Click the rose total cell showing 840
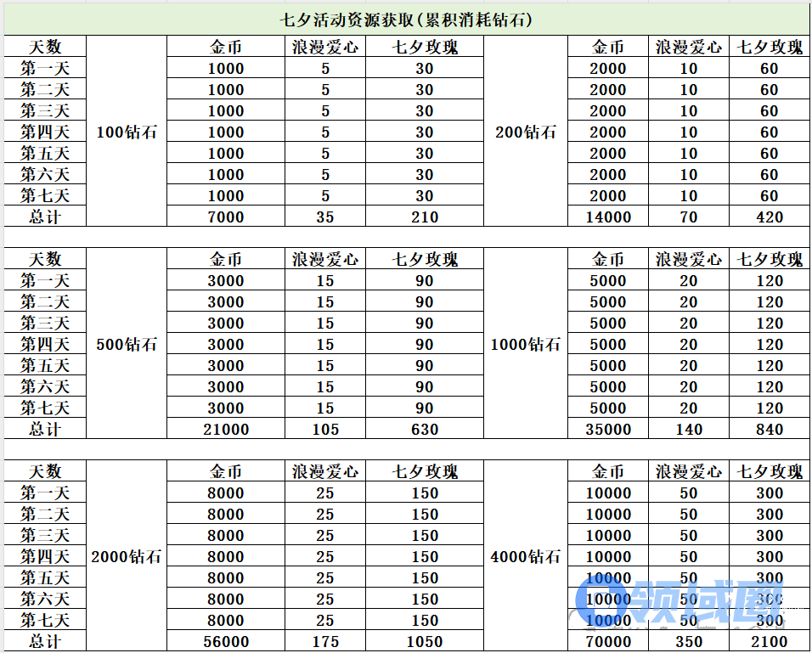Image resolution: width=812 pixels, height=653 pixels. click(x=770, y=429)
